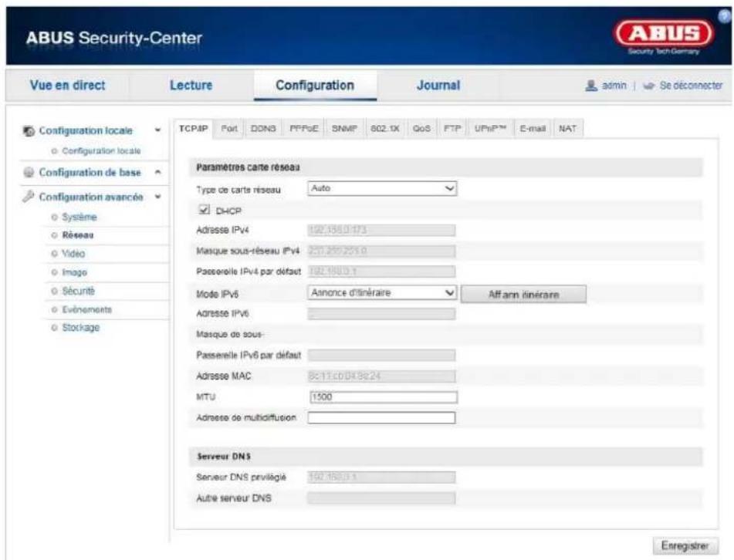
Task: Click the help question mark icon
Action: click(x=725, y=17)
